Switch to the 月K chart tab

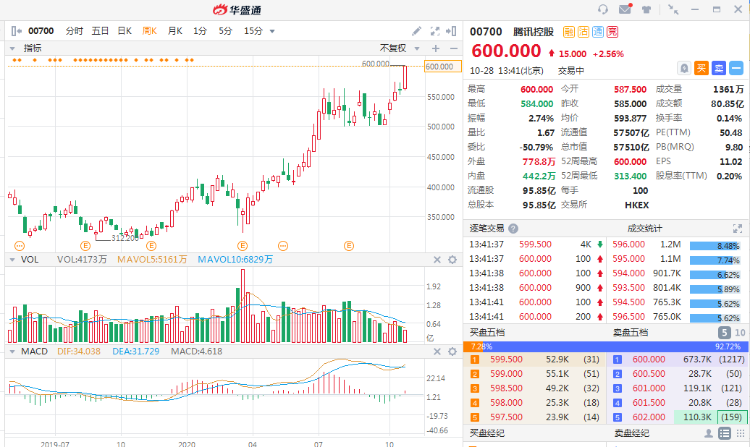pyautogui.click(x=175, y=31)
